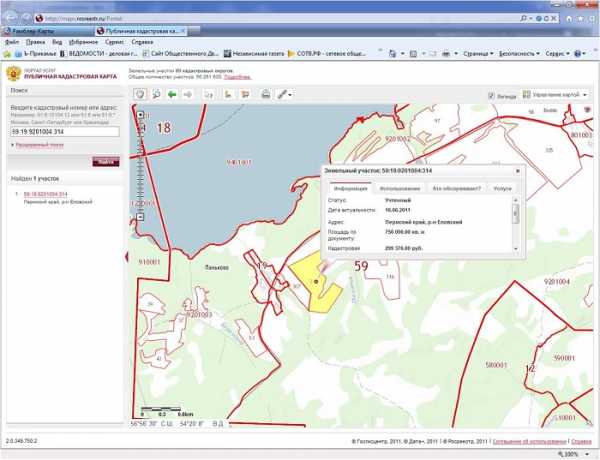Open the Управление картой dropdown
This screenshot has height=460, width=600.
pyautogui.click(x=555, y=95)
